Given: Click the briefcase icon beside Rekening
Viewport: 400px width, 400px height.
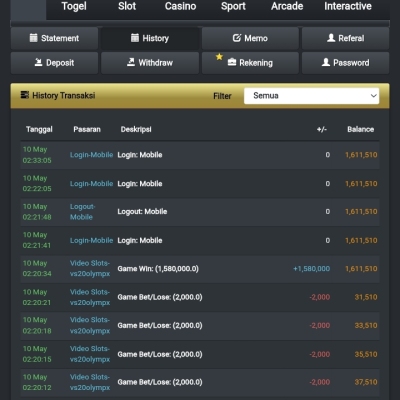Looking at the screenshot, I should pos(232,62).
